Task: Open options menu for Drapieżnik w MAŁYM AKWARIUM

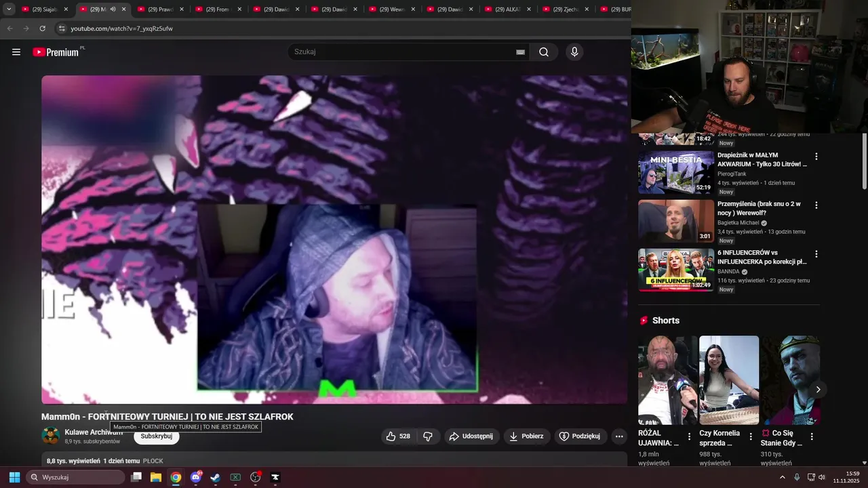Action: [816, 157]
